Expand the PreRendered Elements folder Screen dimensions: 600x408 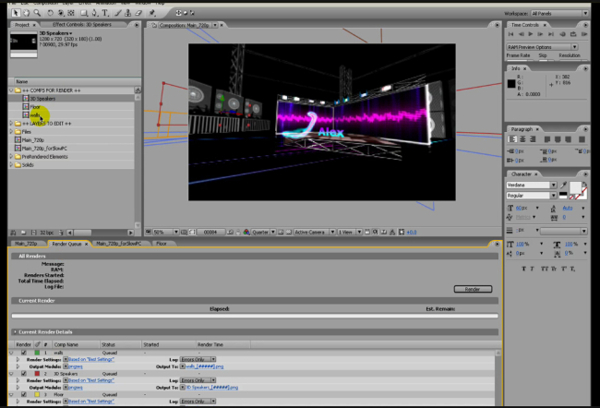11,157
